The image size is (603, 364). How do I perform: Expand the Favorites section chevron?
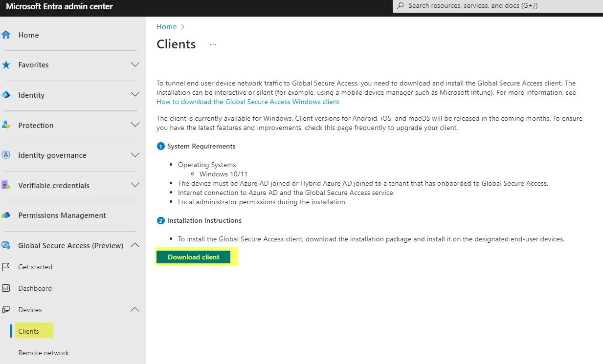coord(135,64)
